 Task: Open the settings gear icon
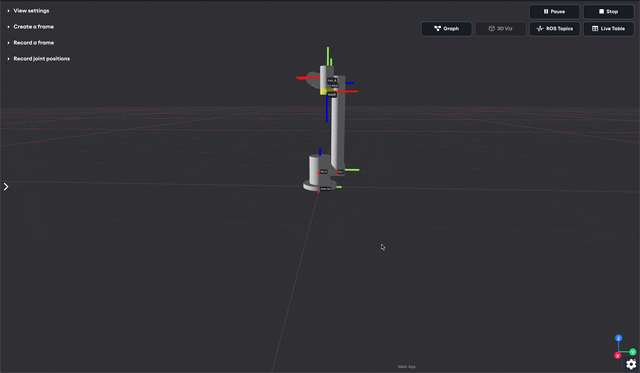click(631, 364)
